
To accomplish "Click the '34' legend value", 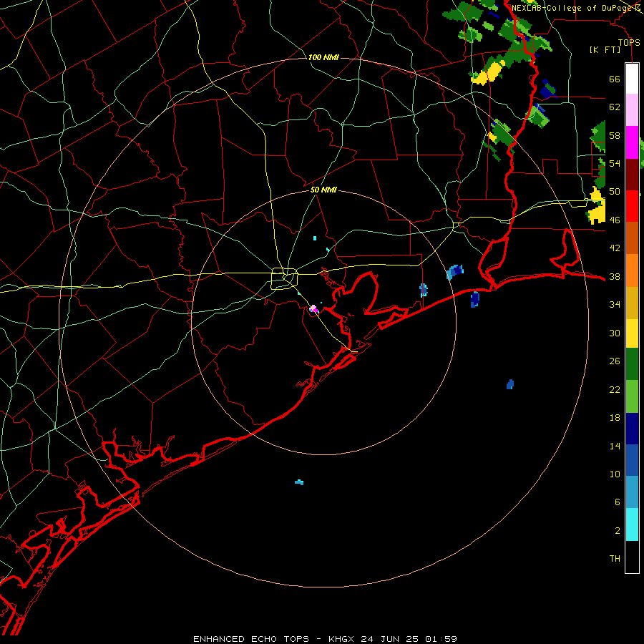I will coord(615,305).
